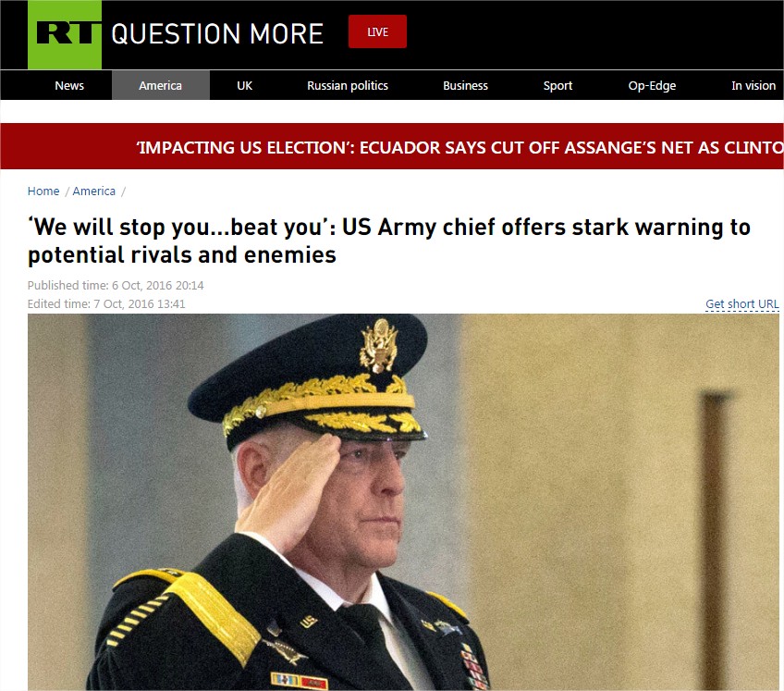Open the Sport section
This screenshot has width=784, height=691.
click(558, 85)
